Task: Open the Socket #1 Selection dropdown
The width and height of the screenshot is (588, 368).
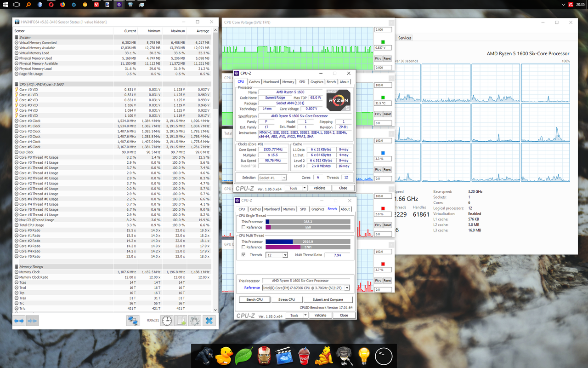Action: (273, 178)
